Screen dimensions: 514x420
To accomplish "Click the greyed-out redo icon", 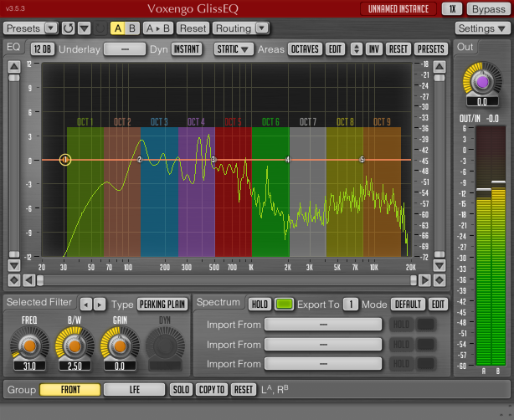I will click(100, 28).
